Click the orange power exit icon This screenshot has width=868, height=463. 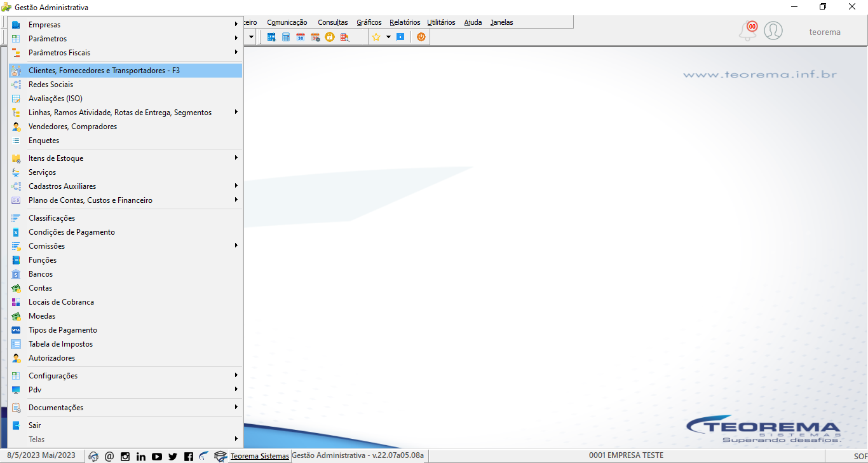[x=421, y=38]
